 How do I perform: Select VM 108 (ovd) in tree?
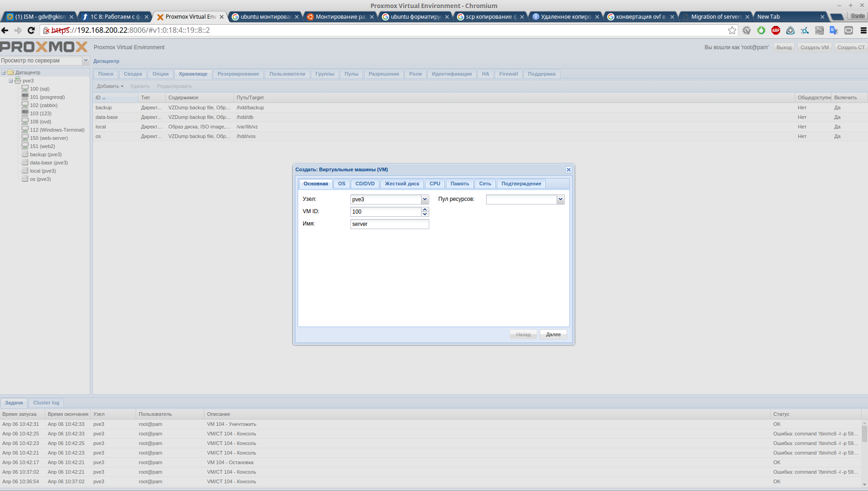(41, 122)
